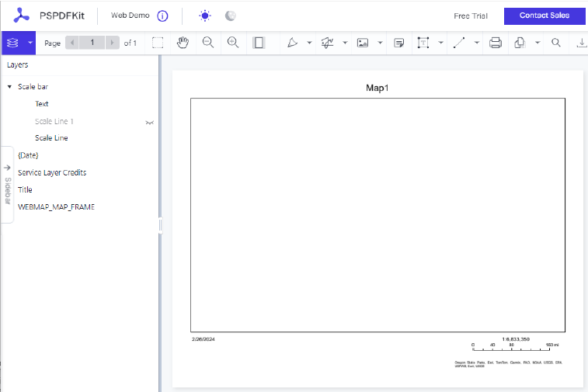Open the Free Trial link
588x392 pixels.
click(x=470, y=16)
